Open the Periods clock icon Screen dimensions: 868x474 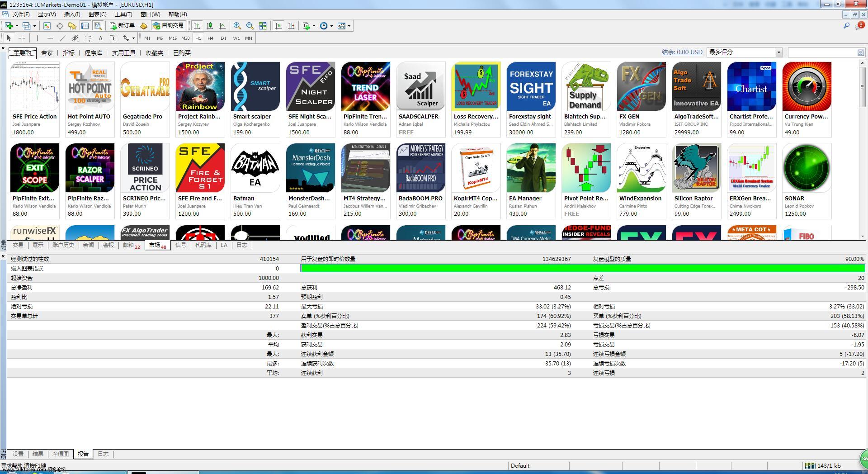point(324,26)
